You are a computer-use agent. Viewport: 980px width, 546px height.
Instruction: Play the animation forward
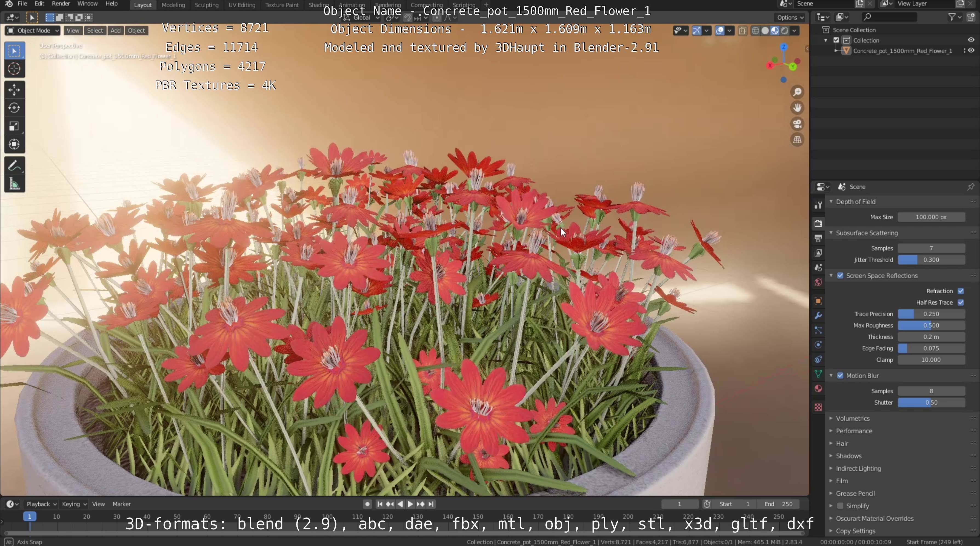click(x=410, y=504)
